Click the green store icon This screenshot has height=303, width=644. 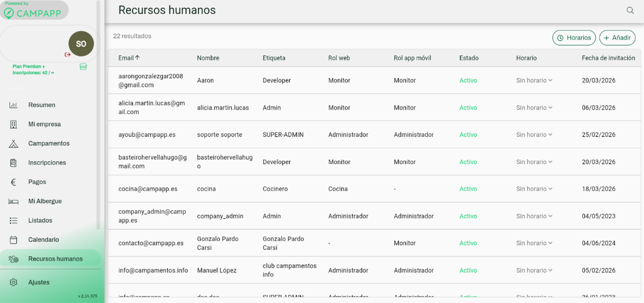coord(83,66)
